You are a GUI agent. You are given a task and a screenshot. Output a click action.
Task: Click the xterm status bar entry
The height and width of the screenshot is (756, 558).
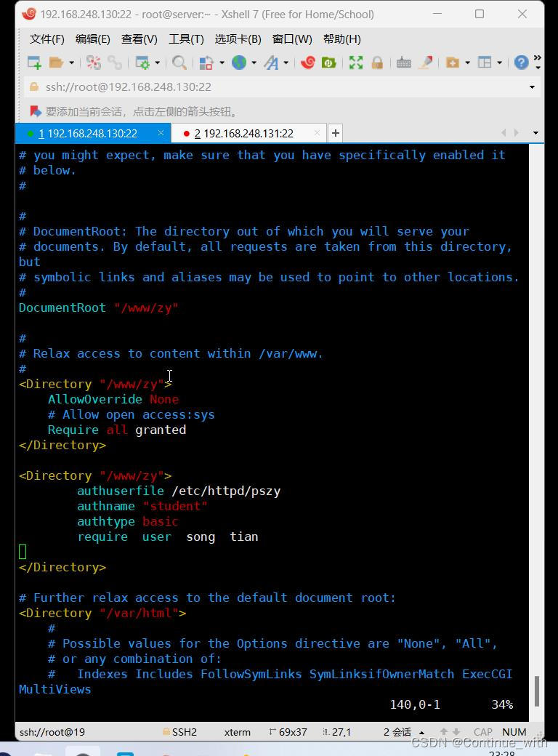(x=237, y=732)
